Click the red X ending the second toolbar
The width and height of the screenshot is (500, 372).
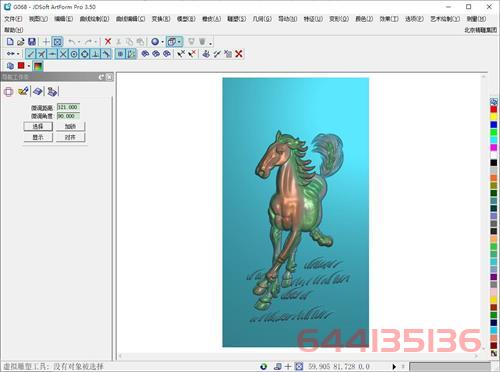(x=239, y=54)
